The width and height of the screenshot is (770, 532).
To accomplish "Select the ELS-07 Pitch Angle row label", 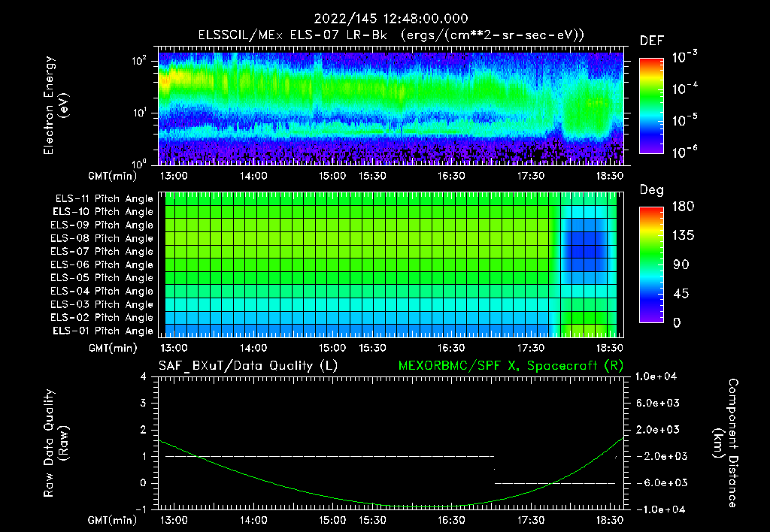I will pos(102,251).
